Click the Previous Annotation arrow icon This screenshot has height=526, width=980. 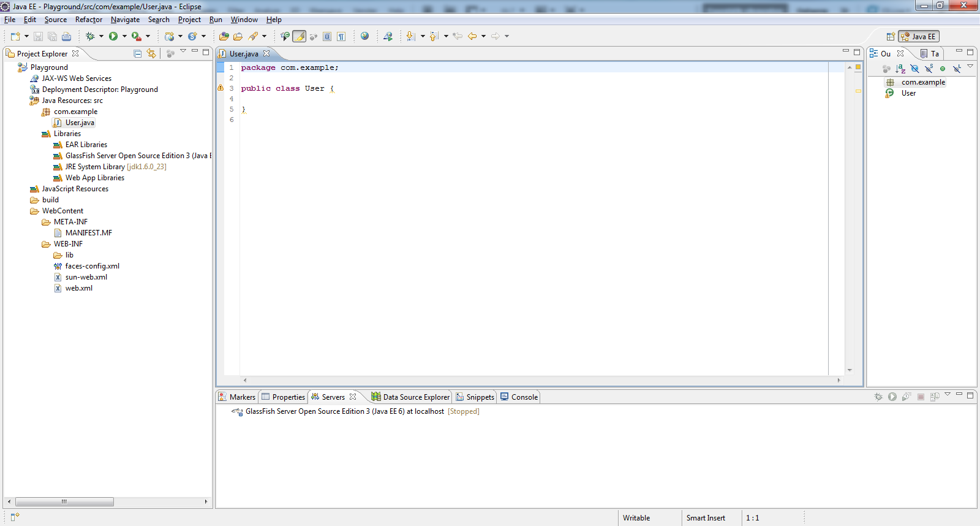click(x=434, y=36)
